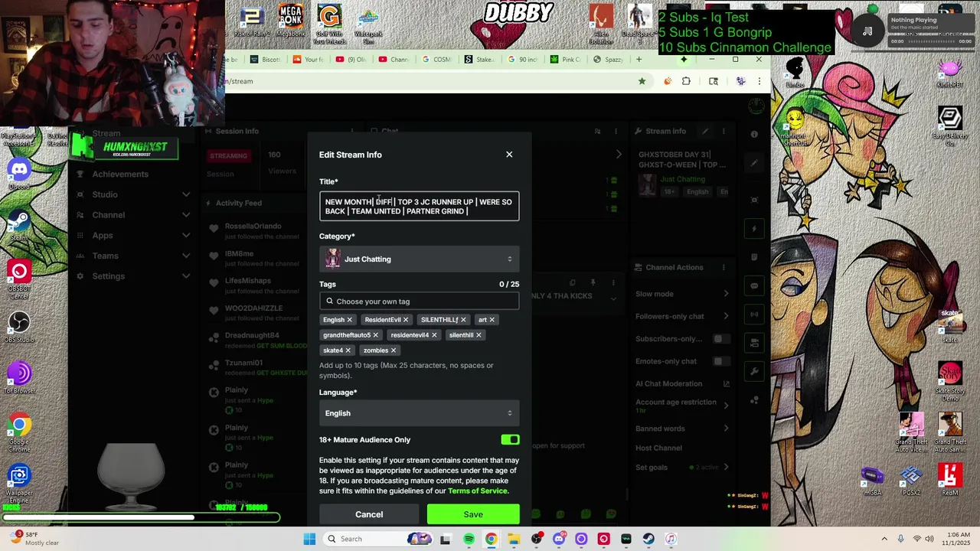Switch to the Biscotti browser tab
This screenshot has width=980, height=551.
point(266,59)
